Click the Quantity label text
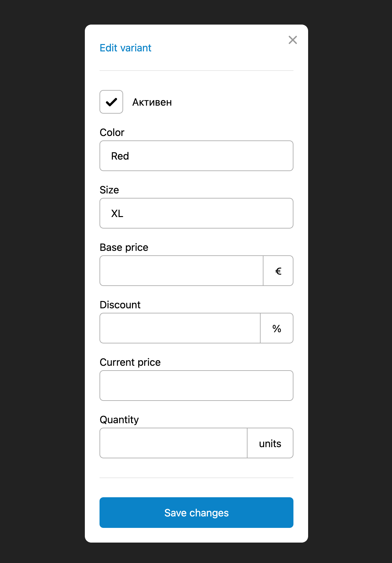Screen dimensions: 392x563 (x=119, y=420)
